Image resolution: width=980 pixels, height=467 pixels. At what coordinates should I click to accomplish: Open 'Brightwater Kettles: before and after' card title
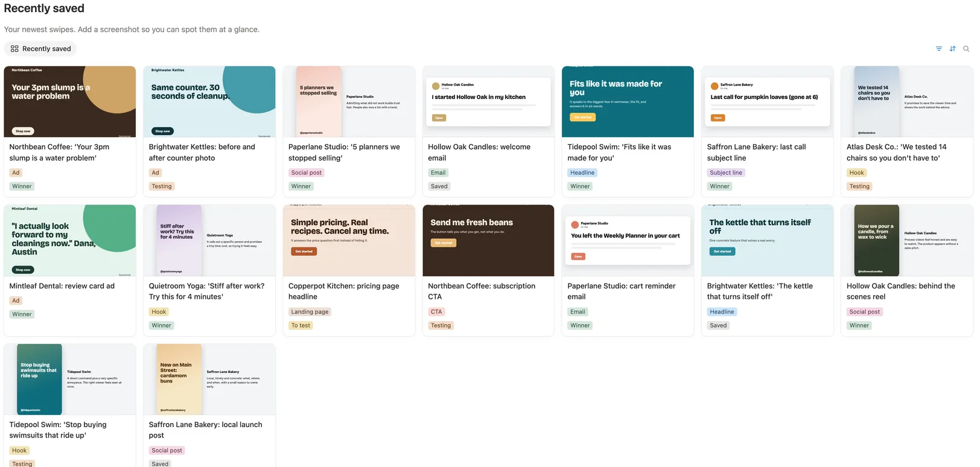coord(202,153)
